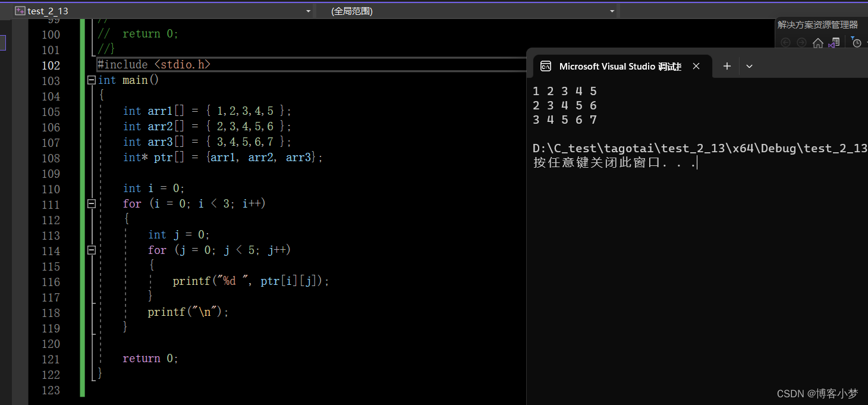Click the arr2 array declaration line
This screenshot has width=868, height=405.
click(207, 126)
